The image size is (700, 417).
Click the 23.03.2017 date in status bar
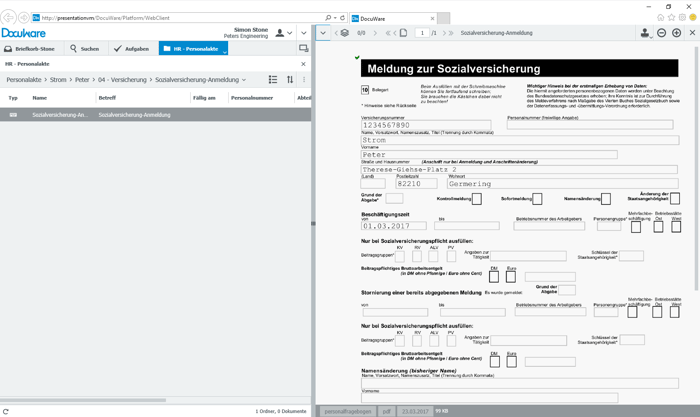415,411
